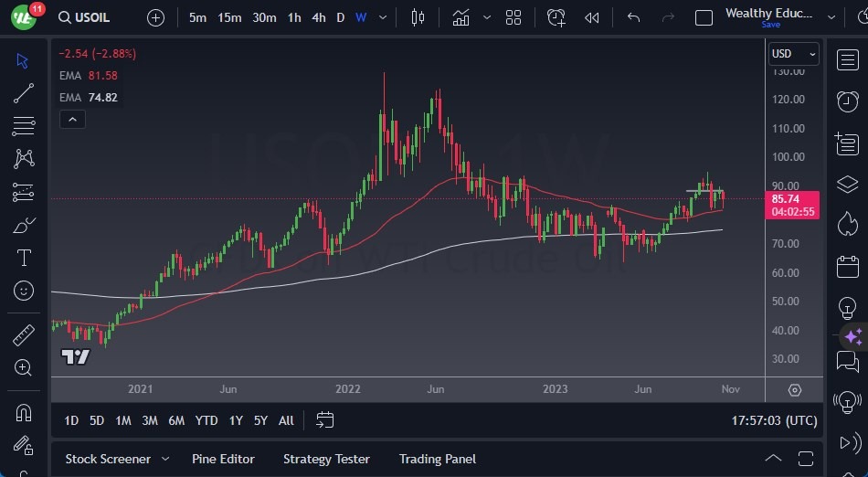Screen dimensions: 868x477
Task: Open the Strategy Tester tab
Action: pyautogui.click(x=326, y=459)
